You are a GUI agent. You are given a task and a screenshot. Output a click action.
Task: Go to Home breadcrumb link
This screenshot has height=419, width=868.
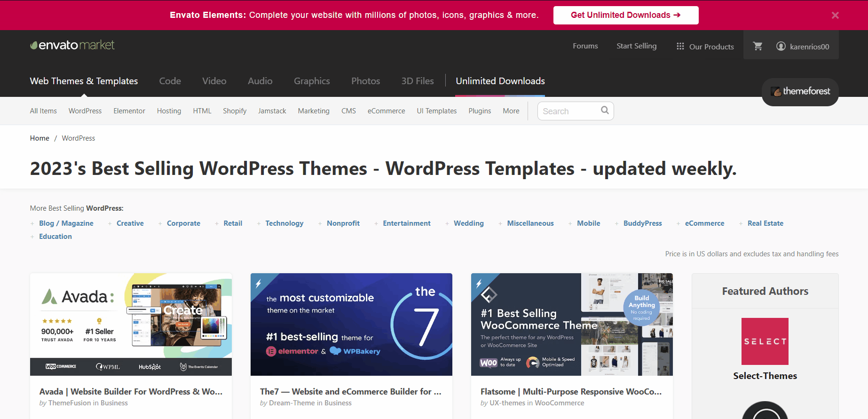(39, 138)
